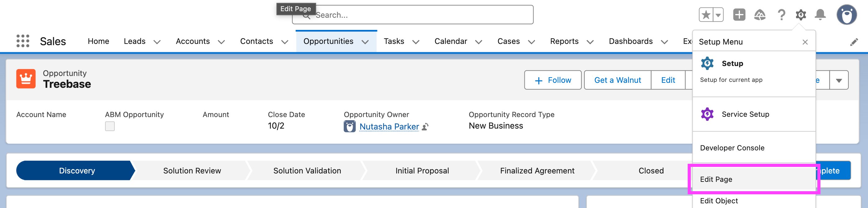Open the Help question mark icon

pyautogui.click(x=781, y=15)
